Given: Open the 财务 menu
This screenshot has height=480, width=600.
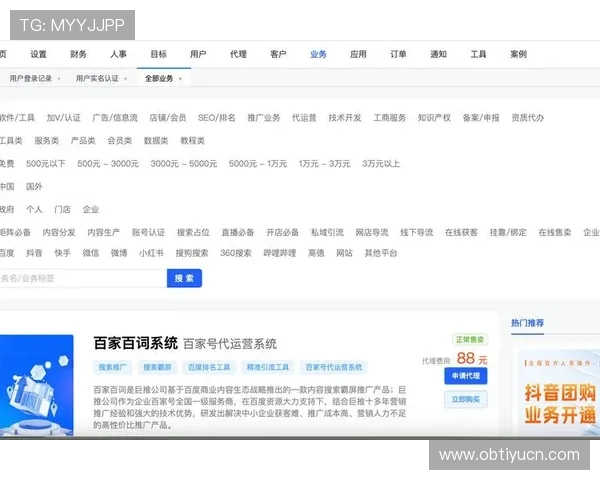Looking at the screenshot, I should (78, 54).
